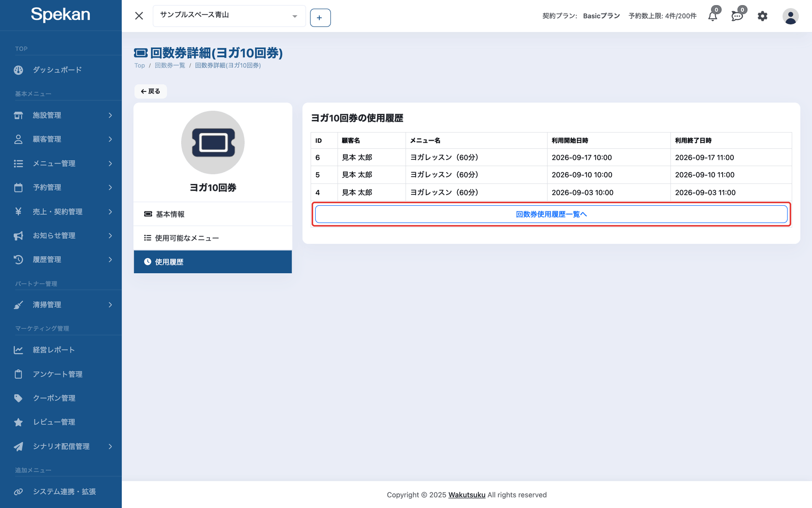Expand the 履歴管理 chevron
The width and height of the screenshot is (812, 508).
coord(110,260)
